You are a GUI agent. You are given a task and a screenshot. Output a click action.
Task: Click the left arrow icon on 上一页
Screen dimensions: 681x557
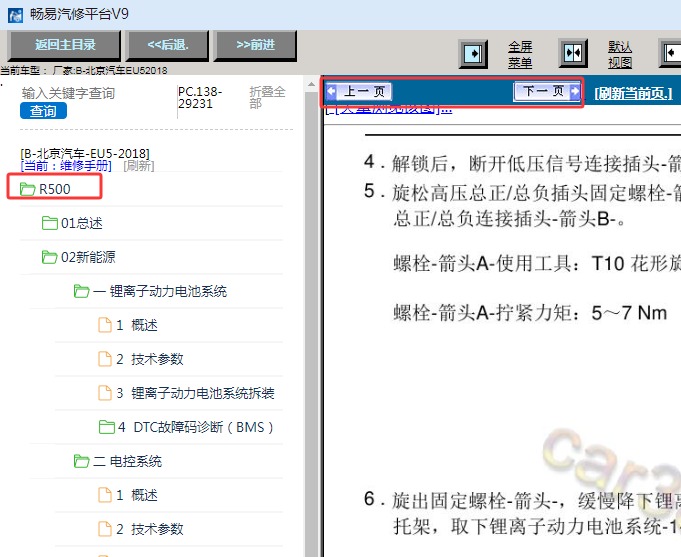332,92
